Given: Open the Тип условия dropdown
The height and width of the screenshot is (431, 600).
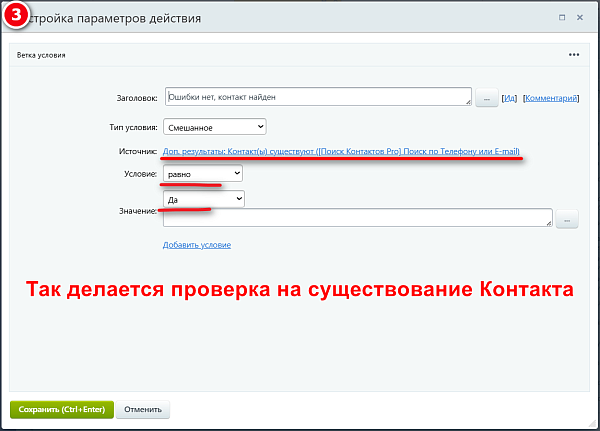Looking at the screenshot, I should click(215, 127).
